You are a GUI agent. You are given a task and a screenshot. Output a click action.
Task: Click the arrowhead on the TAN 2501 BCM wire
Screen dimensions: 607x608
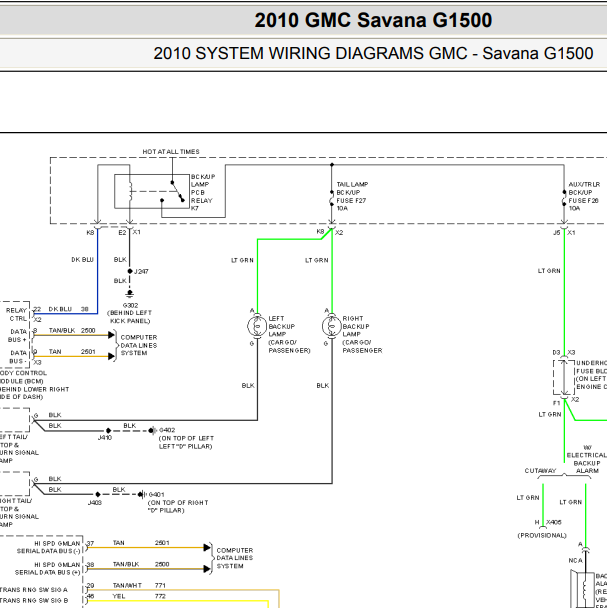[x=112, y=356]
